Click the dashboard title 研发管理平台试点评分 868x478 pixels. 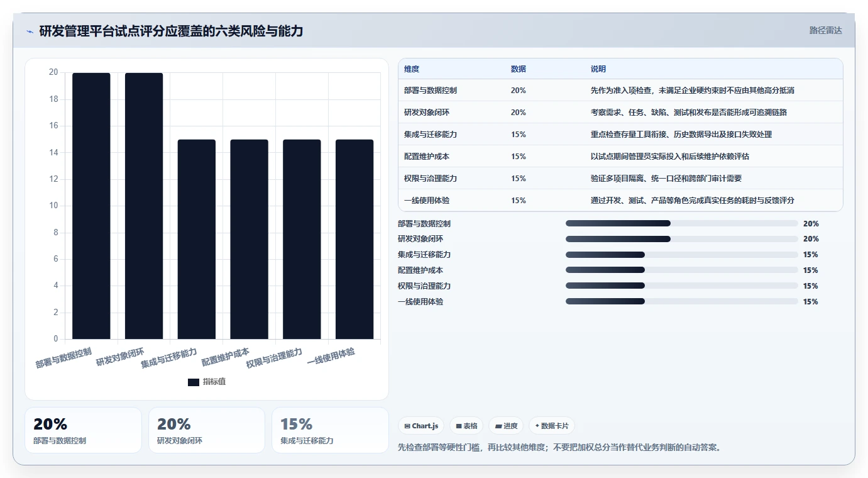click(x=171, y=31)
